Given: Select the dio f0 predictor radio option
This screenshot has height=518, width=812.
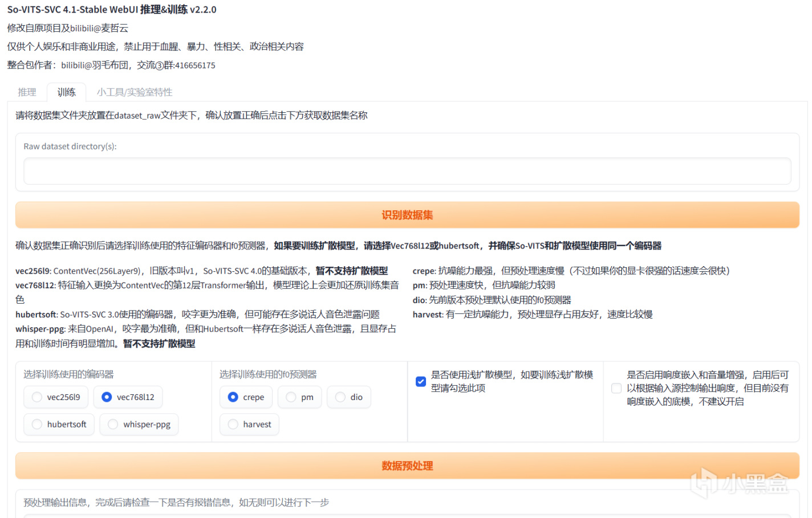Looking at the screenshot, I should point(349,397).
